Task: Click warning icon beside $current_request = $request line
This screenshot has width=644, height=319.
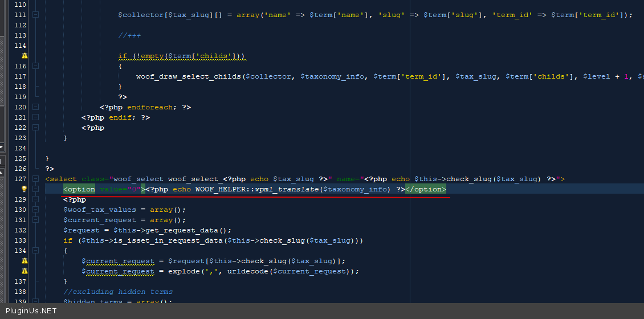Action: (25, 261)
